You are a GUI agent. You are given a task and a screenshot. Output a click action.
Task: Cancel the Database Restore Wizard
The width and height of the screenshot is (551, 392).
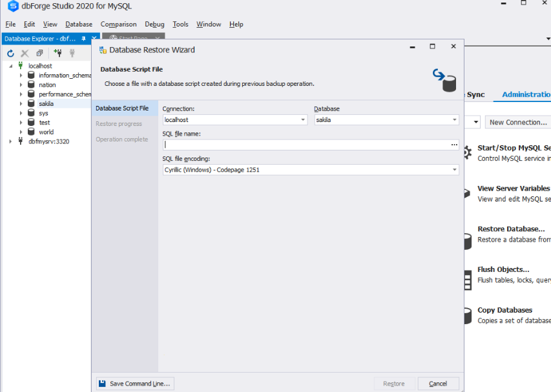438,384
